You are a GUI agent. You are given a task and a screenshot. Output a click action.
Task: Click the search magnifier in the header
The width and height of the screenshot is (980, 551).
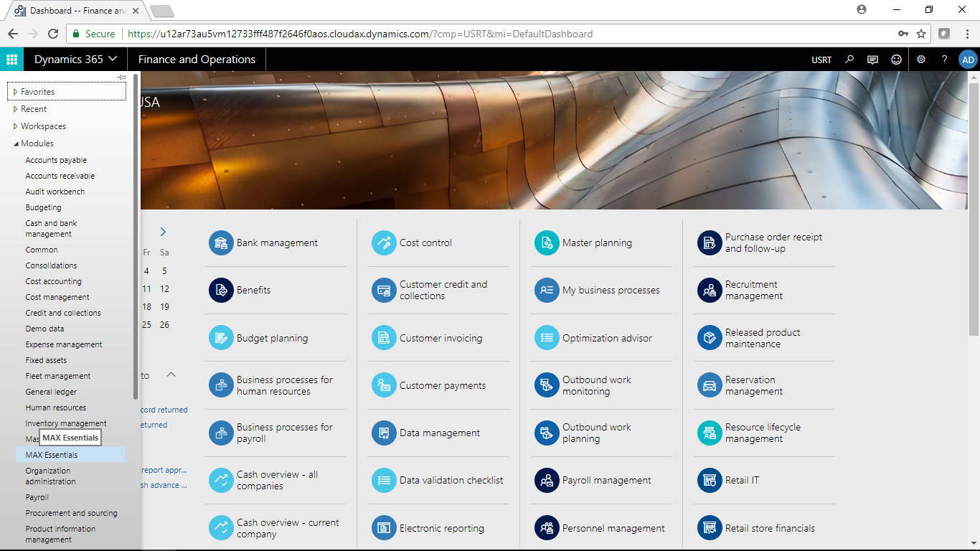click(x=849, y=60)
